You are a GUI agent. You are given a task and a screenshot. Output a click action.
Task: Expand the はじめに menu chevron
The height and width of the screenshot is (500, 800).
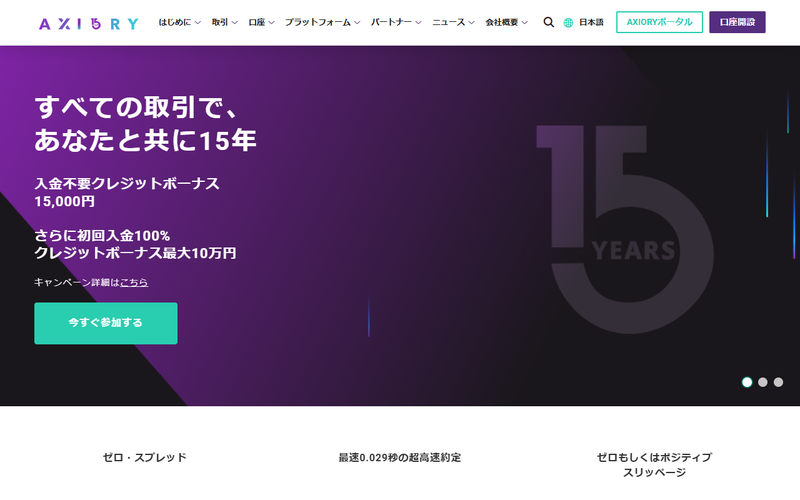click(197, 22)
